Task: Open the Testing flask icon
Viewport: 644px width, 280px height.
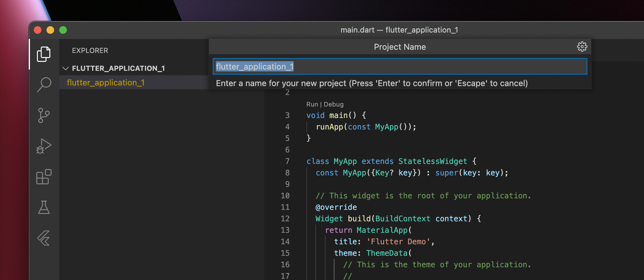Action: (x=44, y=207)
